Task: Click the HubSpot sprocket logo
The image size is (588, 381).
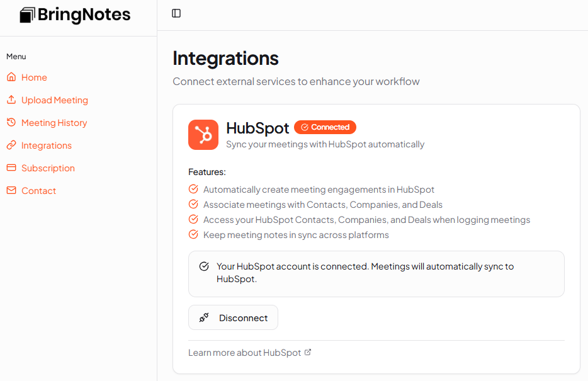Action: coord(203,134)
